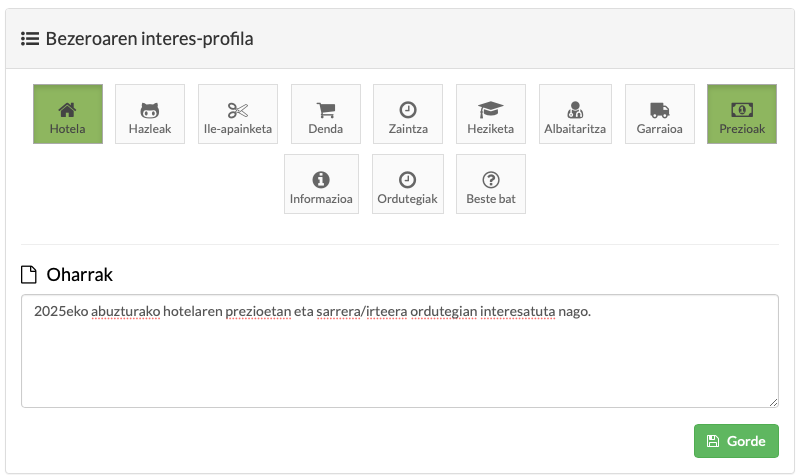
Task: Click the Zaintza clock icon
Action: (x=408, y=110)
